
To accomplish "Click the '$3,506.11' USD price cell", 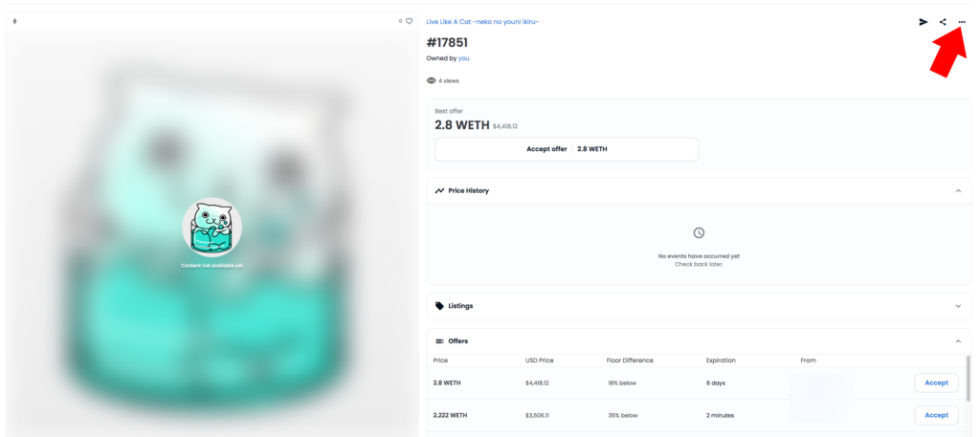I will [x=537, y=415].
